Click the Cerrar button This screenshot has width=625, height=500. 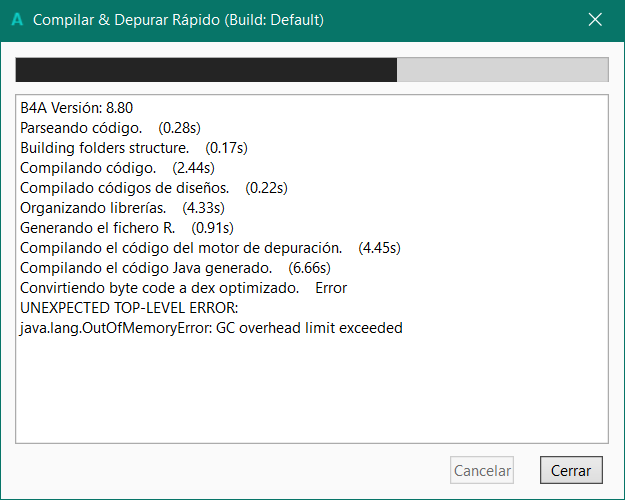[571, 470]
